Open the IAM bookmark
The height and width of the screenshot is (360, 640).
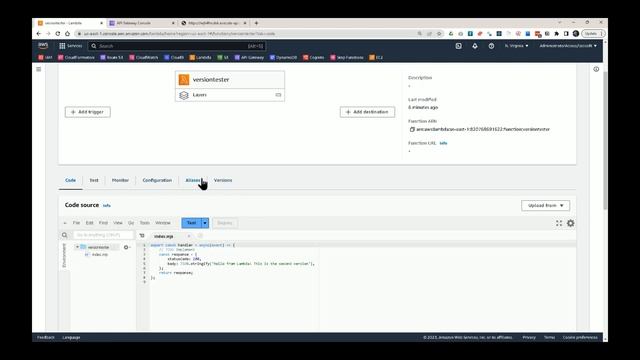coord(45,58)
